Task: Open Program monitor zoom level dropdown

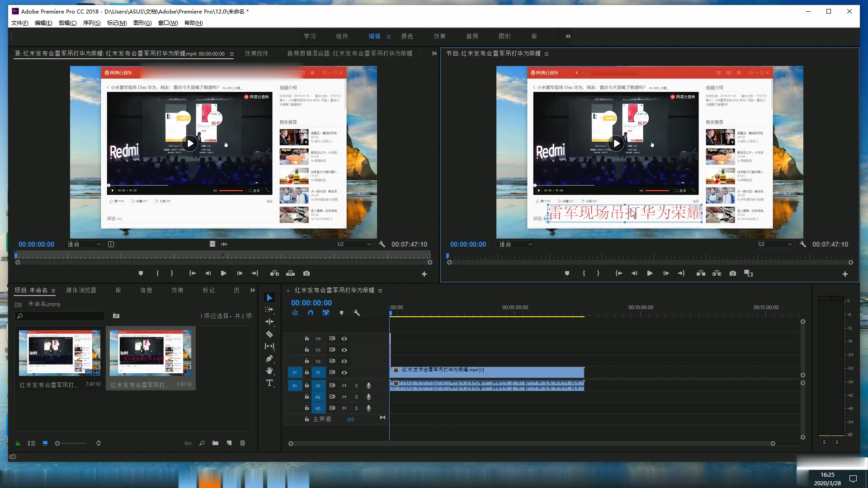Action: (x=515, y=244)
